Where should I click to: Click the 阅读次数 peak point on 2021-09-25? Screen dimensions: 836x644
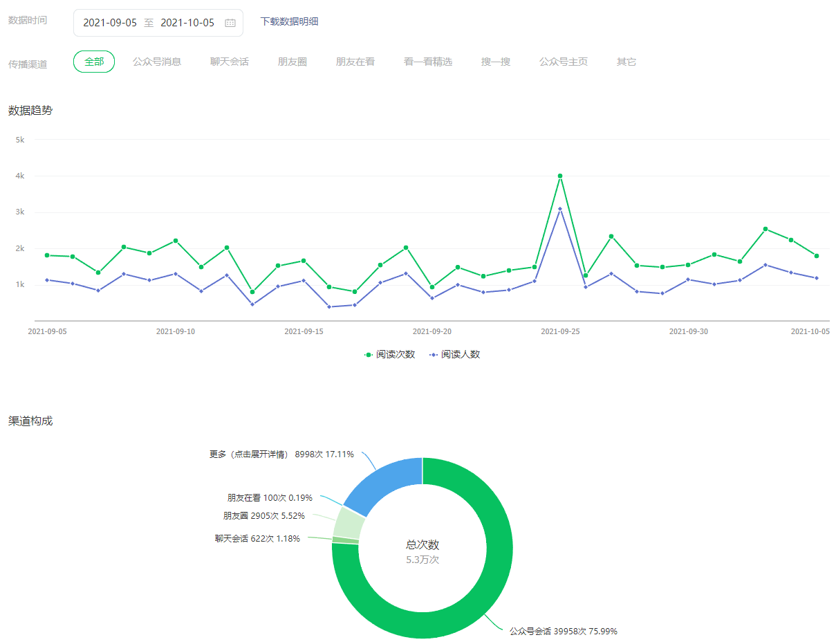point(560,176)
